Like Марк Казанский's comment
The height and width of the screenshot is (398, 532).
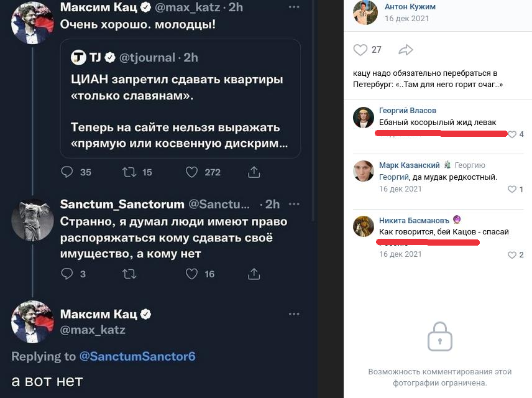[512, 189]
